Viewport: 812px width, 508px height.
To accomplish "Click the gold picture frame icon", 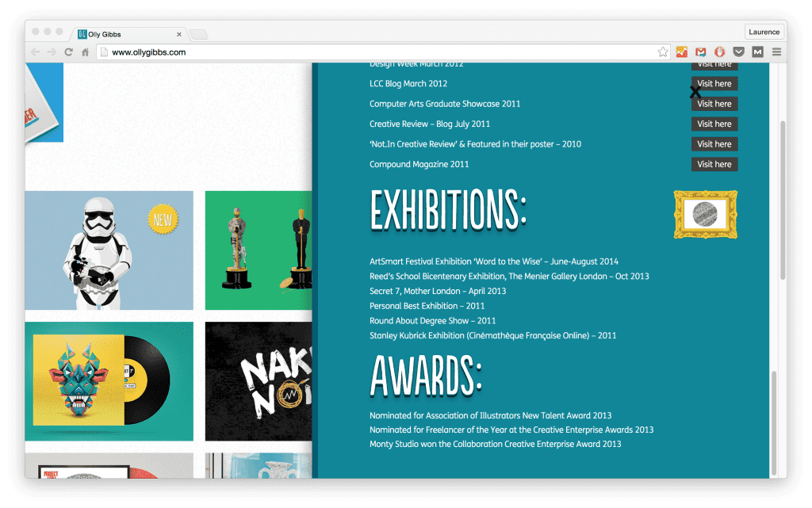I will 705,214.
